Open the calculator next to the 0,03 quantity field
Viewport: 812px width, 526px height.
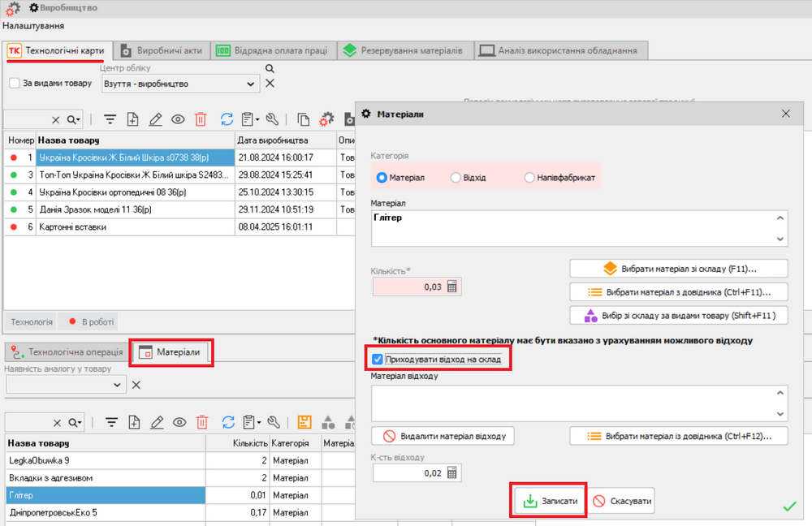453,287
